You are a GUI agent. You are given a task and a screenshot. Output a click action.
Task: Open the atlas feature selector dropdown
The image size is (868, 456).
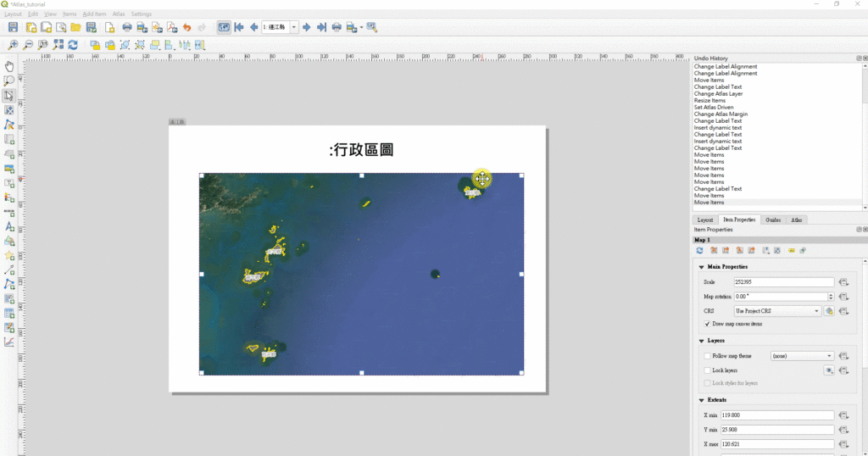(294, 27)
